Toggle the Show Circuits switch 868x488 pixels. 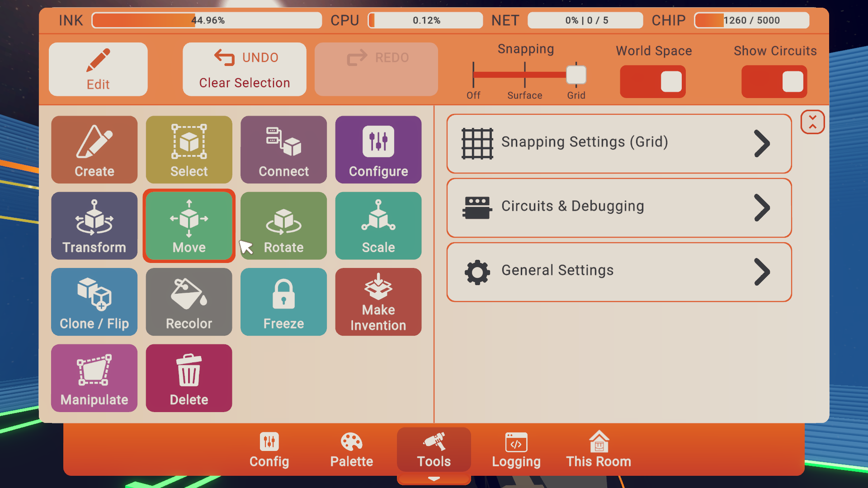coord(774,82)
